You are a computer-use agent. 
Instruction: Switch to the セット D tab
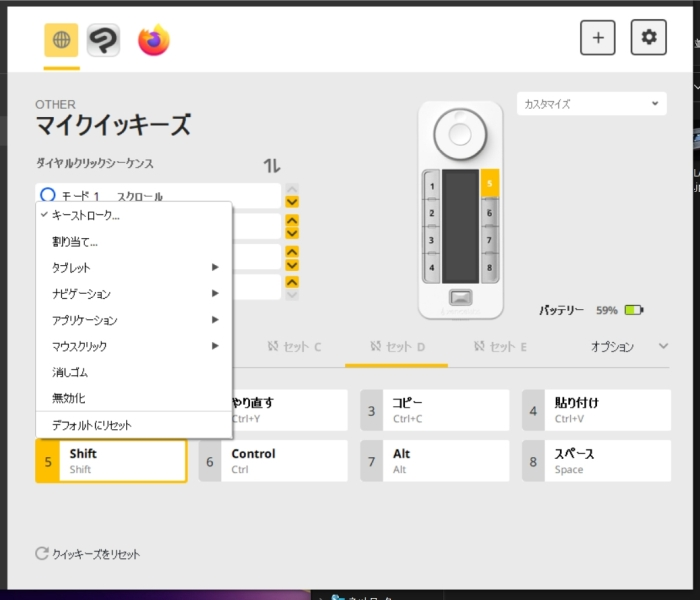(x=399, y=347)
